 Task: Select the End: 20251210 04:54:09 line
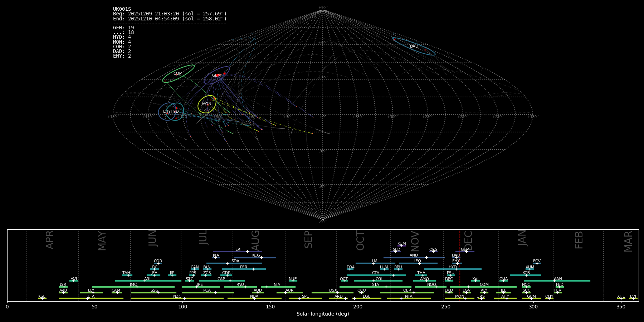coord(170,19)
